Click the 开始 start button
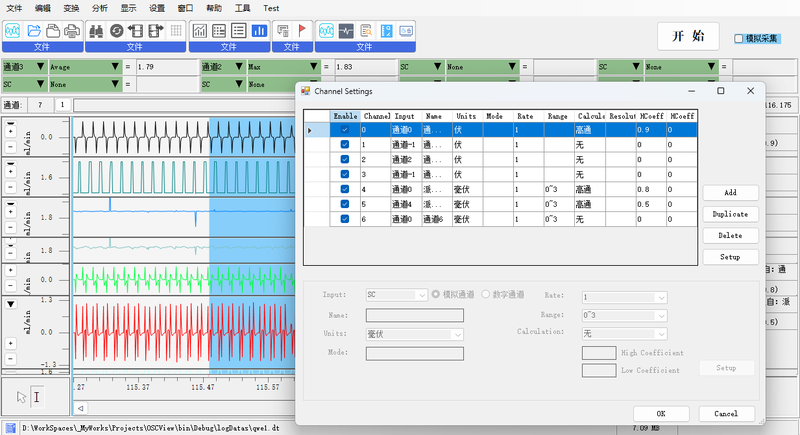 tap(689, 37)
